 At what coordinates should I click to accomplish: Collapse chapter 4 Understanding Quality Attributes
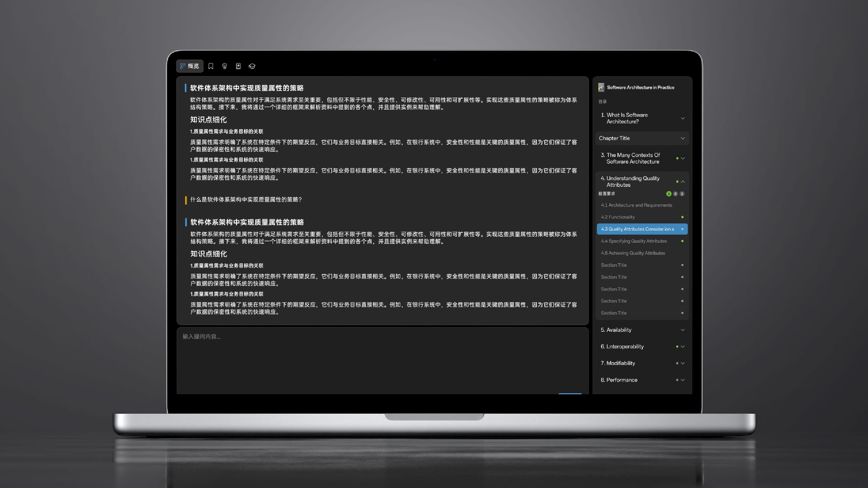[683, 182]
